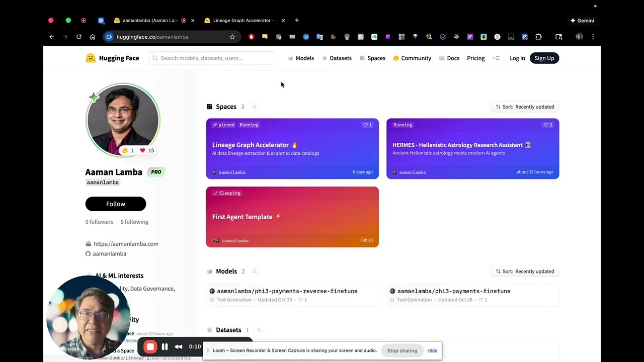
Task: Open the Gemini button in the tab bar
Action: pyautogui.click(x=582, y=21)
